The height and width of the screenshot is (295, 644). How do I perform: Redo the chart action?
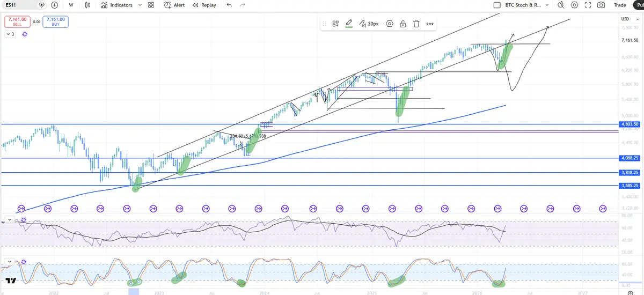click(243, 5)
